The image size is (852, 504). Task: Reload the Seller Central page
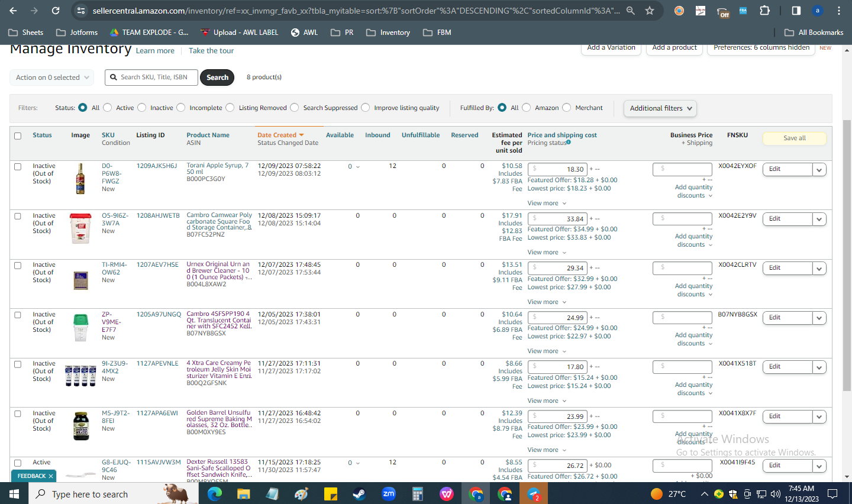56,11
